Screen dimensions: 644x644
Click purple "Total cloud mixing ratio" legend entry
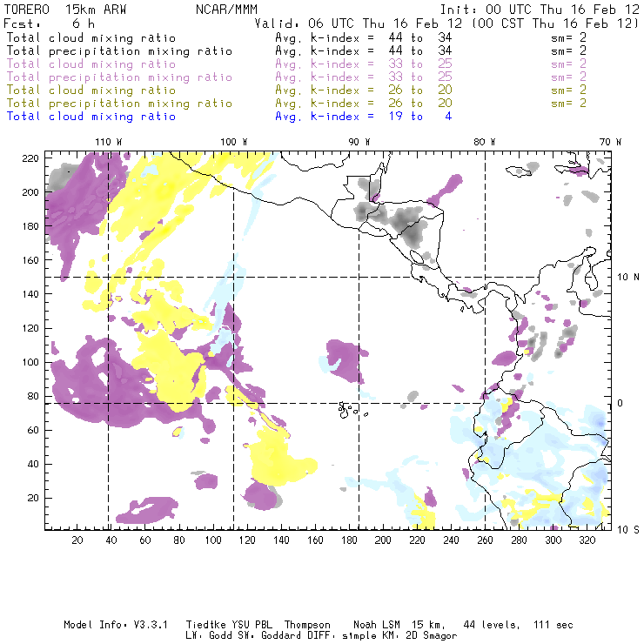pyautogui.click(x=91, y=64)
